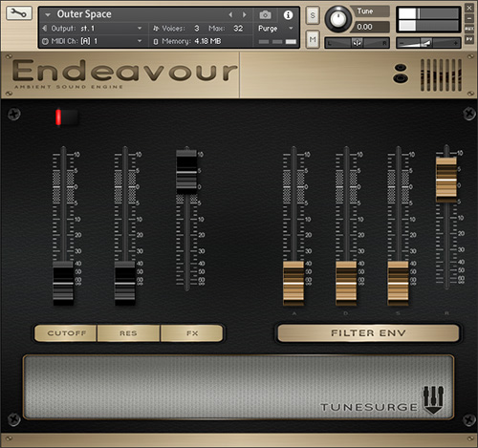Toggle the red power switch
The height and width of the screenshot is (448, 478).
[x=66, y=117]
